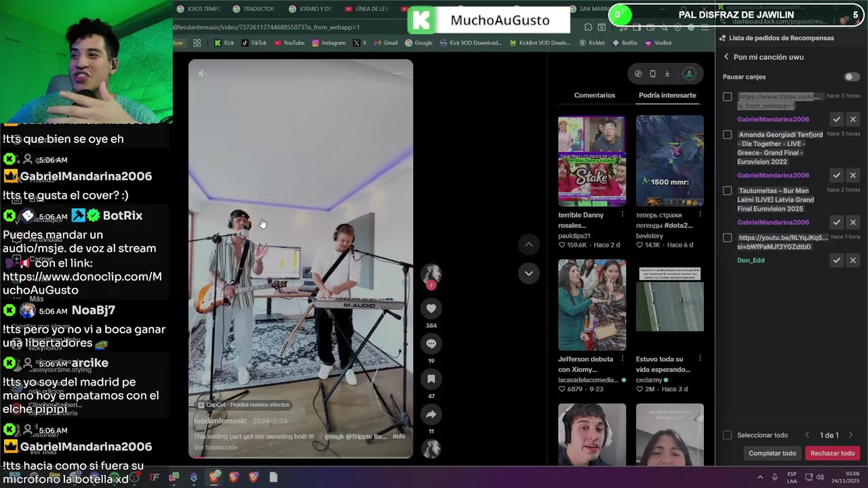
Task: Open Kick bookmark in bookmarks bar
Action: 224,43
